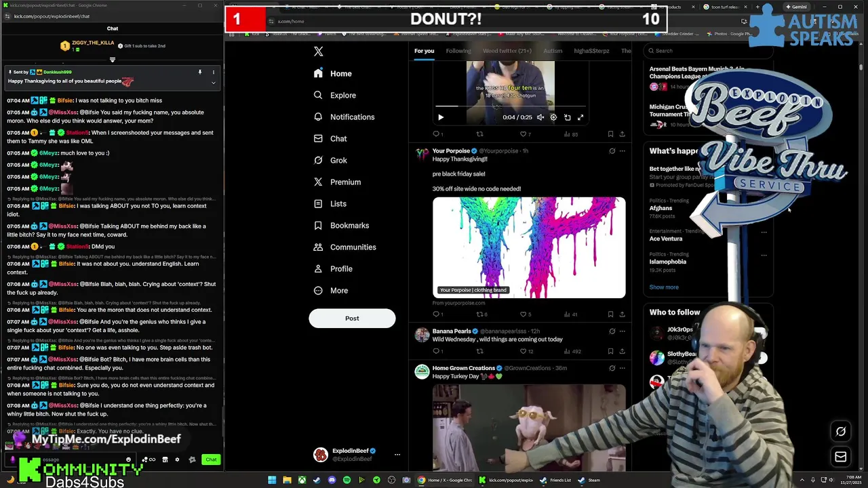
Task: Open the Afghans trending topic
Action: [x=661, y=208]
